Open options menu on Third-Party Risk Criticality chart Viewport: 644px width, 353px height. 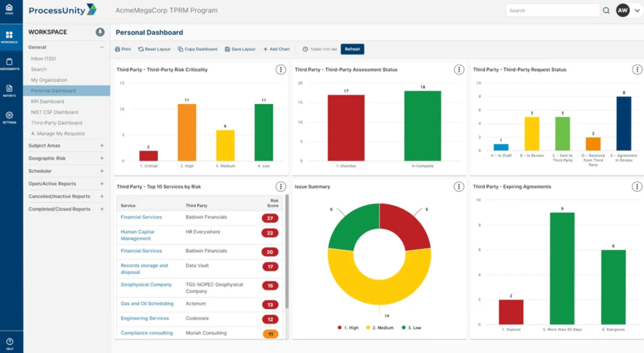pyautogui.click(x=281, y=69)
